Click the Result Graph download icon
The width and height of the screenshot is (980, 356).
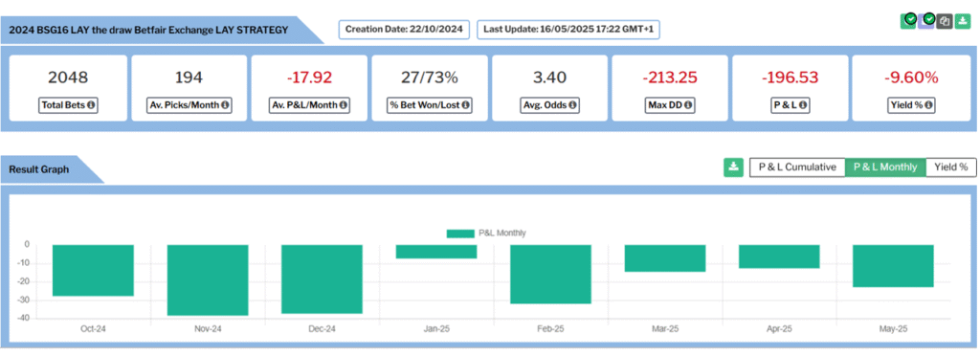[733, 167]
